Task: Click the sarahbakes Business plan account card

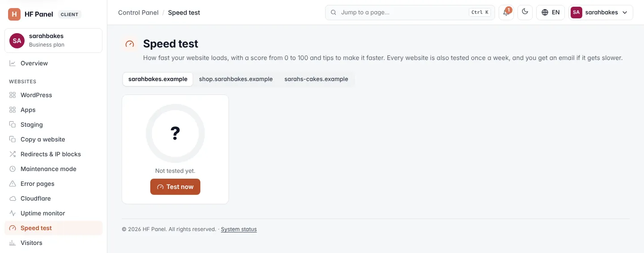Action: pyautogui.click(x=54, y=40)
